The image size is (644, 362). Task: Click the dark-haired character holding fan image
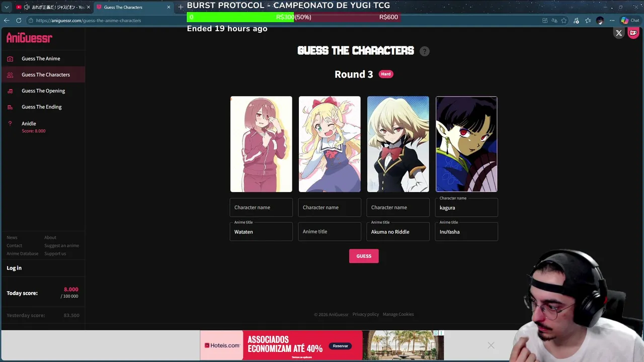tap(466, 144)
